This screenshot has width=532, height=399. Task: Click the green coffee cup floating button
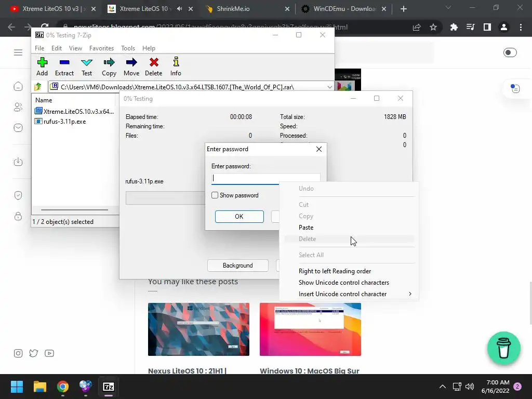pyautogui.click(x=504, y=348)
